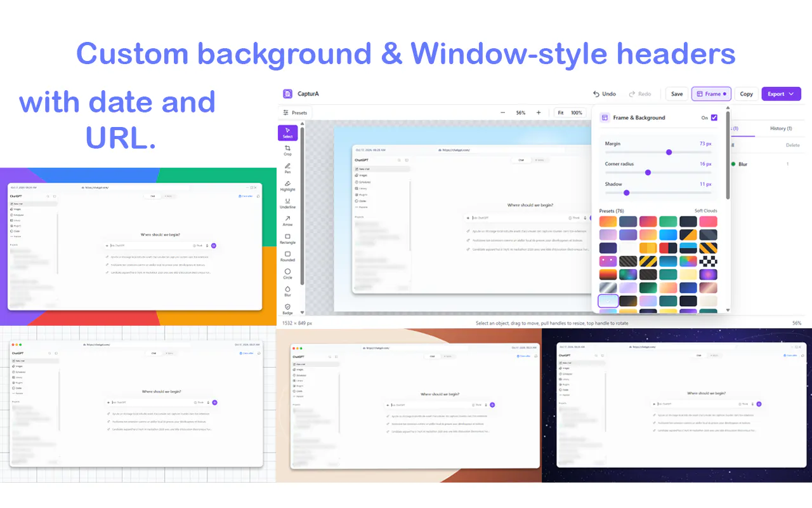Choose the Underline tool
Image resolution: width=812 pixels, height=508 pixels.
tap(287, 203)
